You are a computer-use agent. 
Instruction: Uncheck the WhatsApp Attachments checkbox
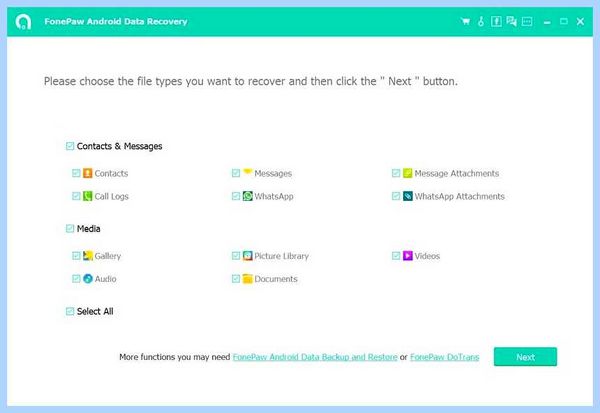(396, 196)
